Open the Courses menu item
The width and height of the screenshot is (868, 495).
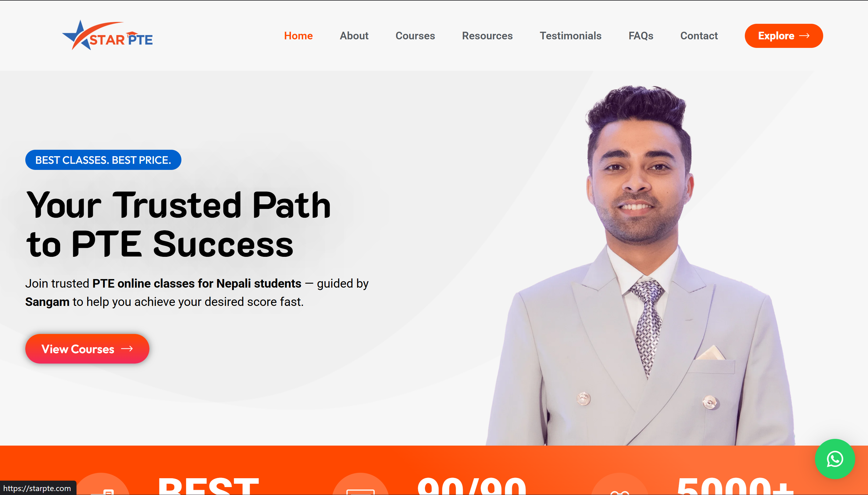(x=415, y=36)
